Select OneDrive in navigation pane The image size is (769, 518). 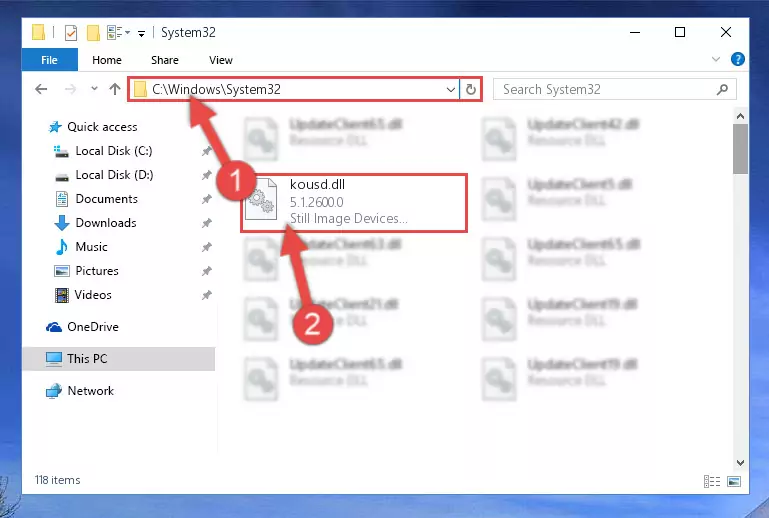coord(93,327)
